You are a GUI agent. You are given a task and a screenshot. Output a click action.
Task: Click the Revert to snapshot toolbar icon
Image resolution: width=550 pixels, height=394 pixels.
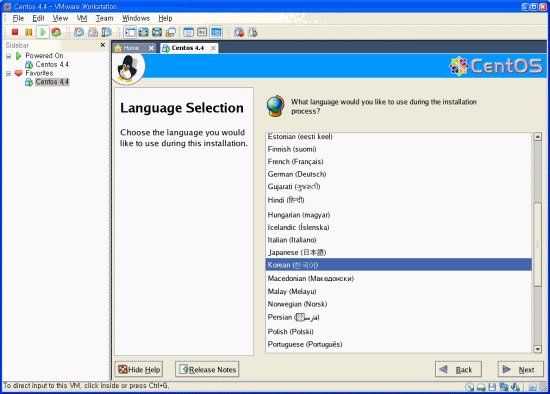(x=93, y=32)
